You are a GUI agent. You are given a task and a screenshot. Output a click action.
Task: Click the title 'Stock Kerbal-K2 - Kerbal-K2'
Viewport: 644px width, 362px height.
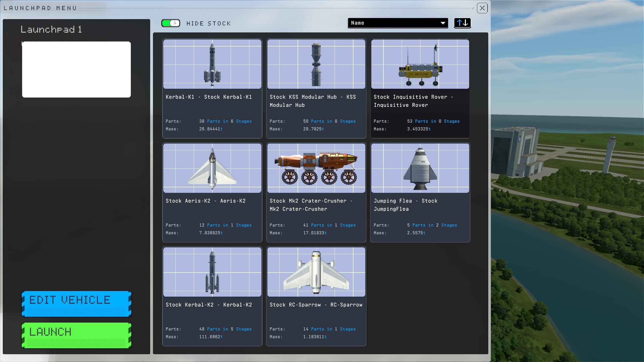click(x=209, y=305)
